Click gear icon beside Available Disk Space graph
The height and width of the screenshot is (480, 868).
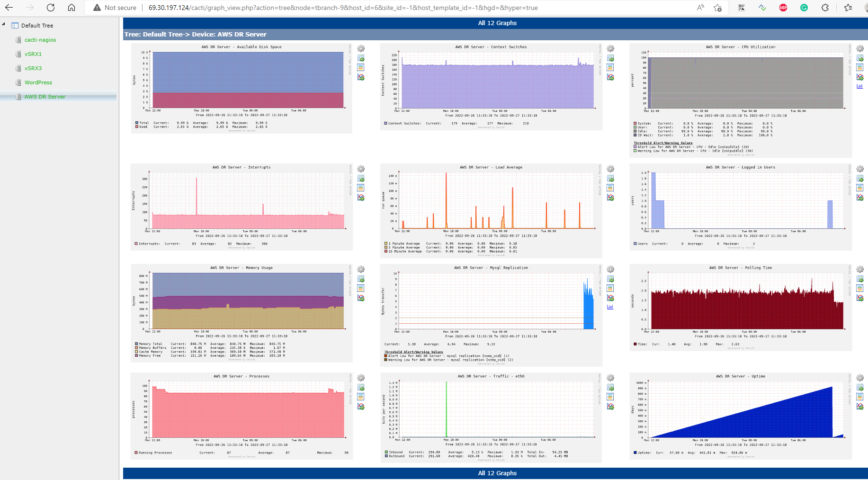361,49
